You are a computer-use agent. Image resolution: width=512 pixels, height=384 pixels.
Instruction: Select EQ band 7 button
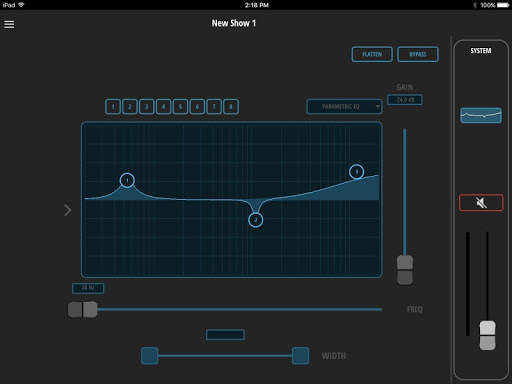tap(214, 107)
